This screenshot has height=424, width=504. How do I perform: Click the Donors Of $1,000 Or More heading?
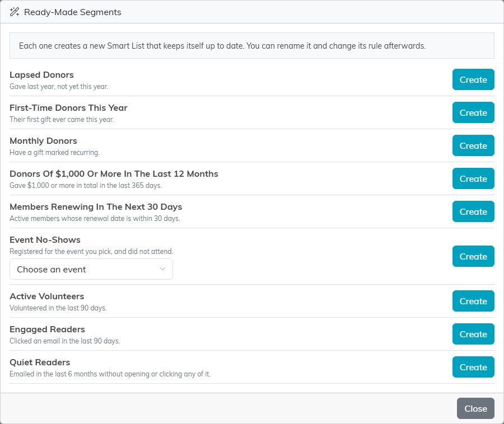pos(114,174)
